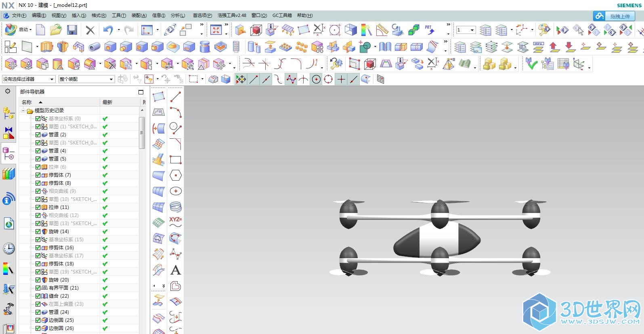This screenshot has width=644, height=334.
Task: Select the Arc curve tool
Action: pos(175,113)
